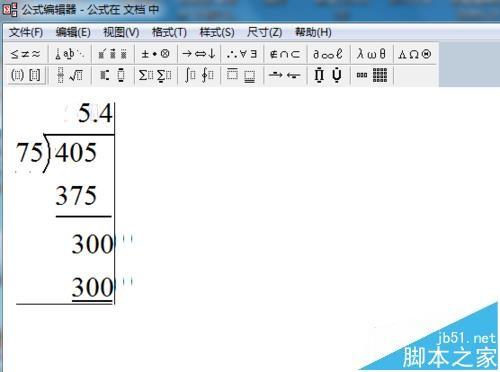Screen dimensions: 500x372
Task: Click the quotient 5.4 in the formula
Action: pyautogui.click(x=95, y=114)
